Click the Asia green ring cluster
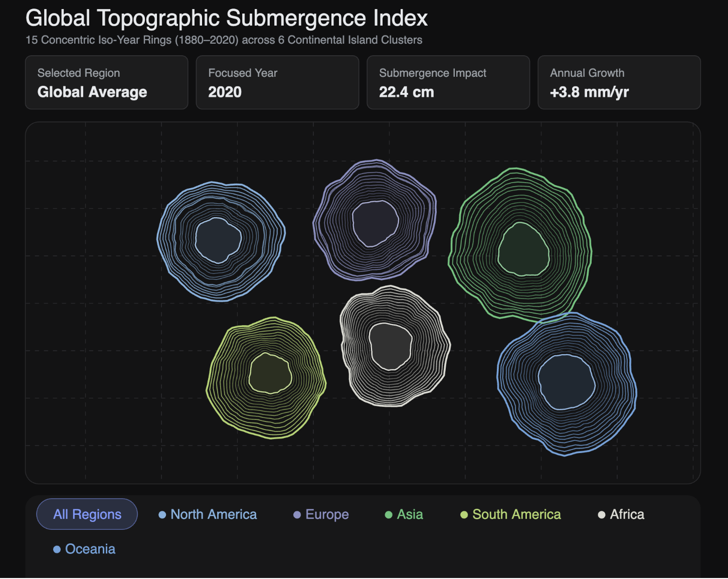The image size is (728, 579). (520, 244)
